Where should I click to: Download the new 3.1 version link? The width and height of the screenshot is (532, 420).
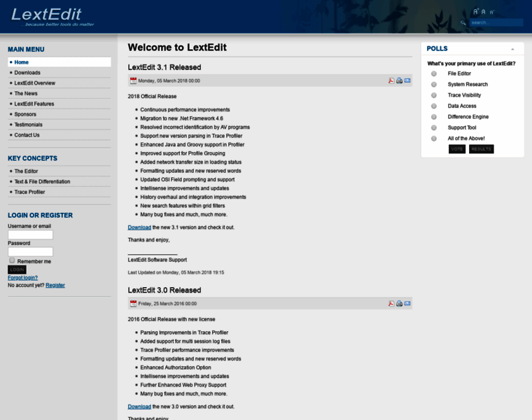point(139,227)
